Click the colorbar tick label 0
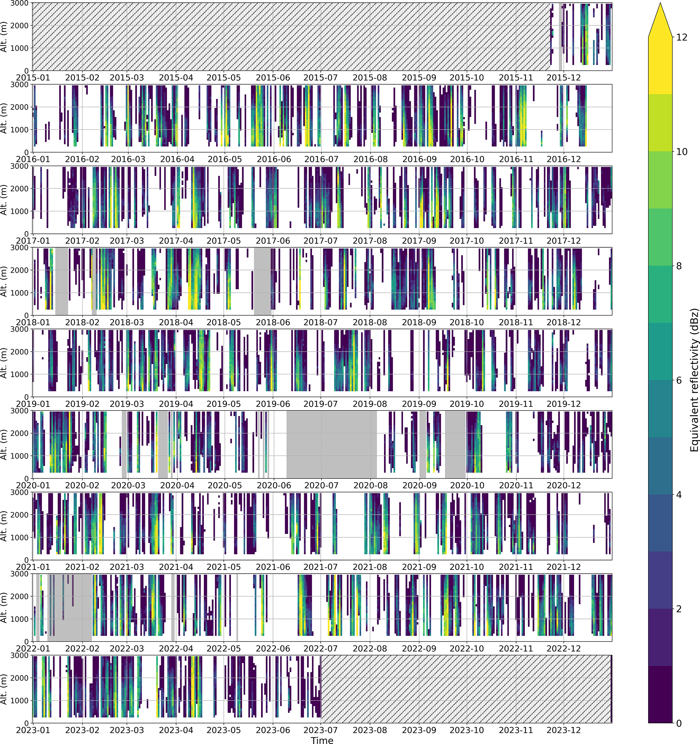The image size is (700, 744). click(x=679, y=723)
